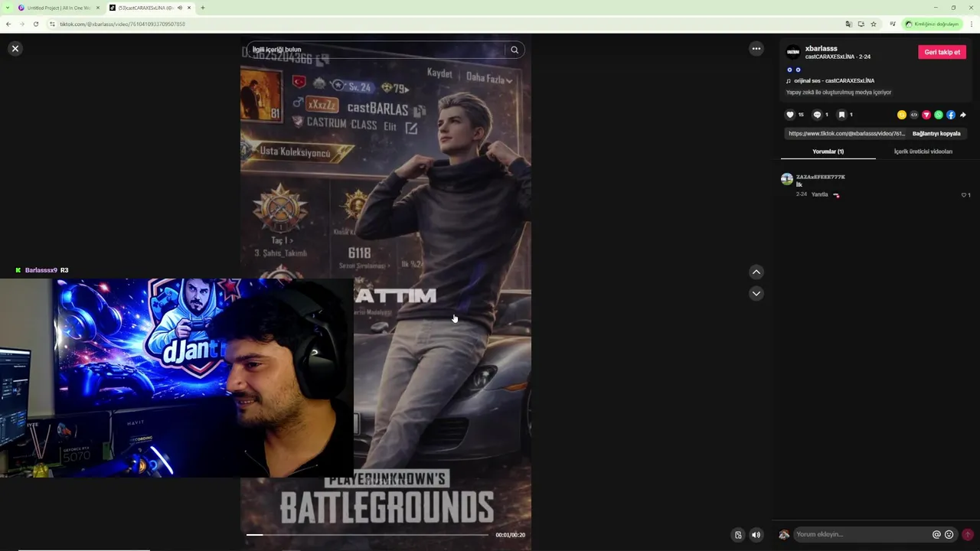The height and width of the screenshot is (551, 980).
Task: Open comments via speech bubble icon
Action: point(817,115)
